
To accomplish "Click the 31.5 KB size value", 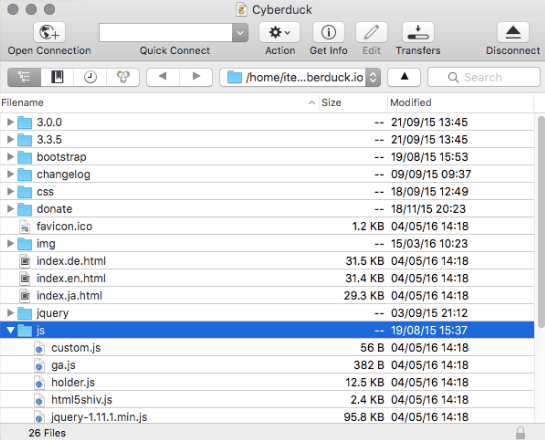I will tap(365, 261).
